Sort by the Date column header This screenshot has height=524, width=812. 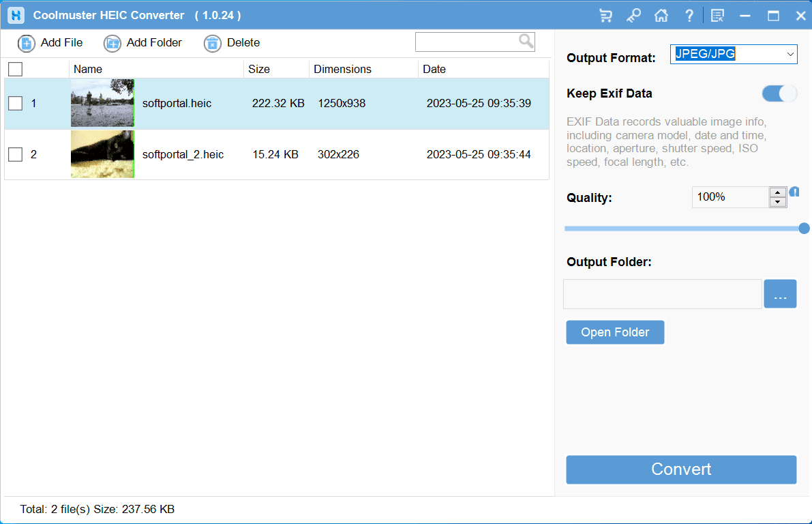click(x=483, y=69)
